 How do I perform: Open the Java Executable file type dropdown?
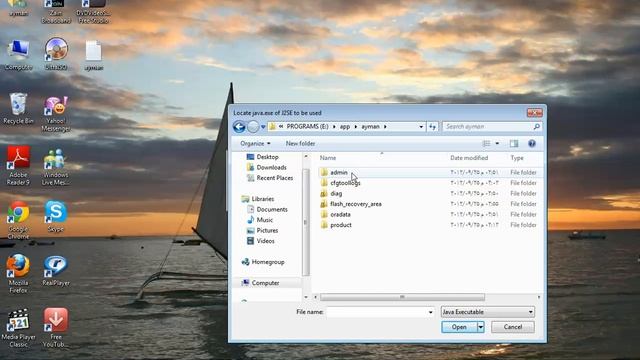[488, 312]
